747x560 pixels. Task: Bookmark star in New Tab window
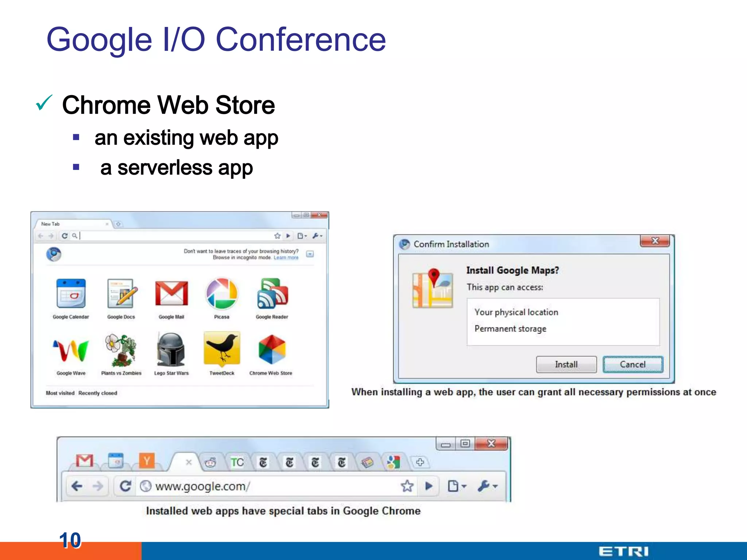tap(277, 236)
